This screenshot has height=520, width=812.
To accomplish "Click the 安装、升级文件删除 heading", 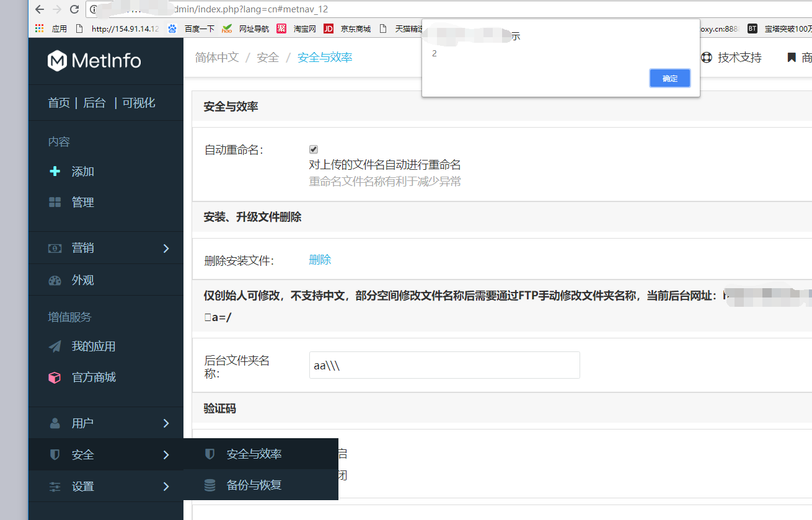I will click(253, 217).
